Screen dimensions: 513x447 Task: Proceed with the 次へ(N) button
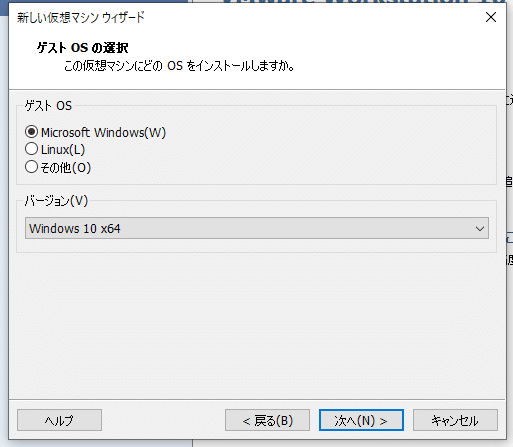361,420
